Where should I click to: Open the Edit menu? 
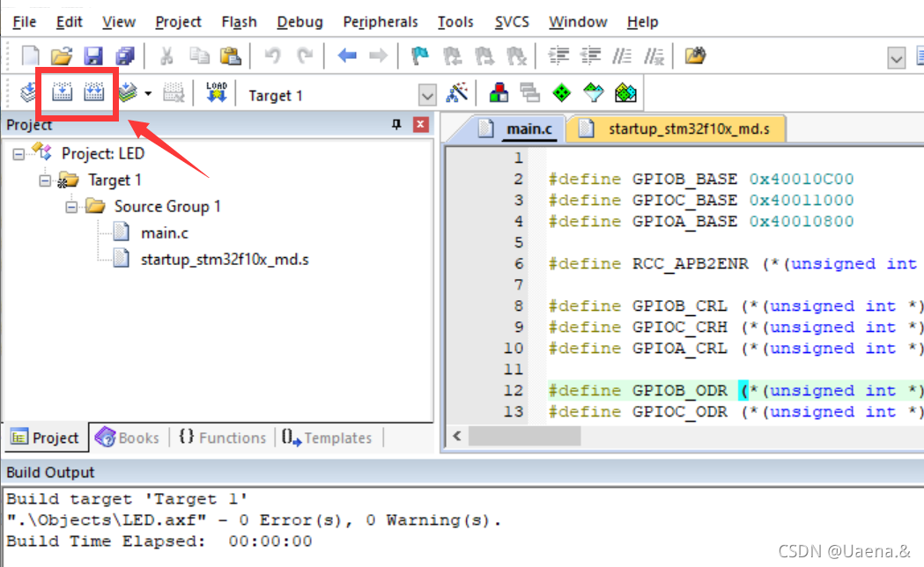69,22
